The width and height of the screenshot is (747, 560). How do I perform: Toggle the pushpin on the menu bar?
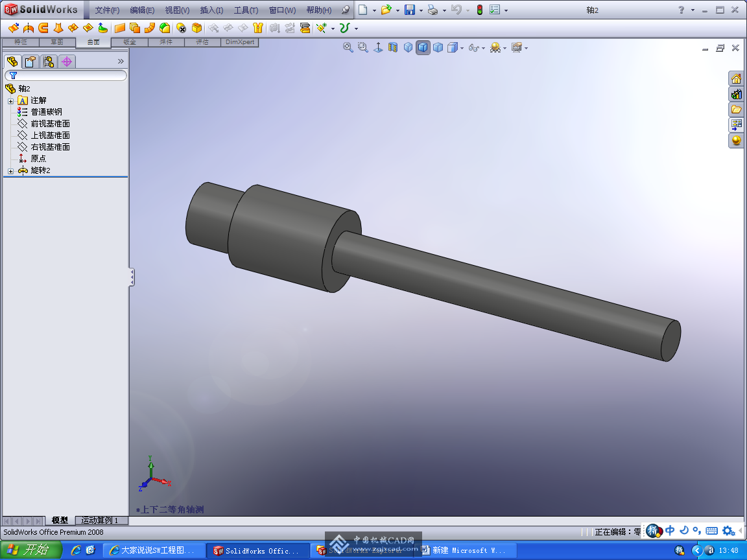coord(346,10)
